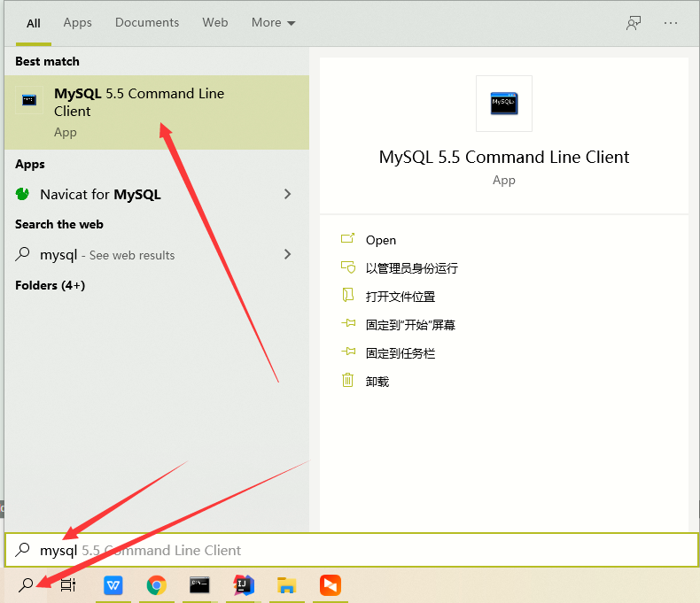Switch to the Apps tab
This screenshot has width=700, height=603.
77,22
